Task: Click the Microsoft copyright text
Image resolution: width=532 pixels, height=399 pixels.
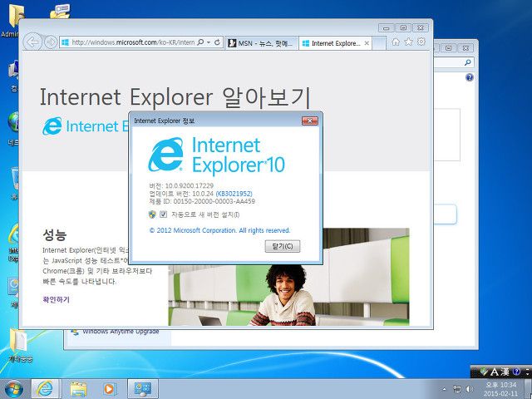Action: [219, 230]
